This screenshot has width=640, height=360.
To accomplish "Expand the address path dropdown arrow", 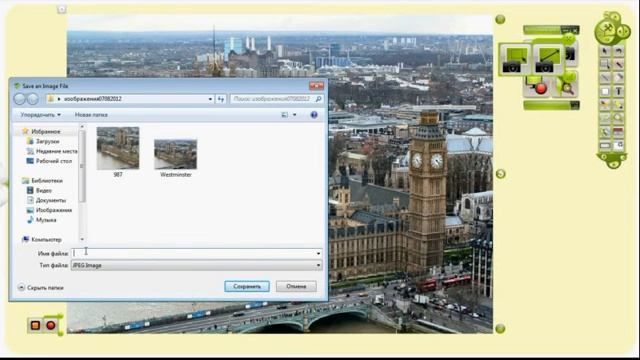I will (x=210, y=99).
